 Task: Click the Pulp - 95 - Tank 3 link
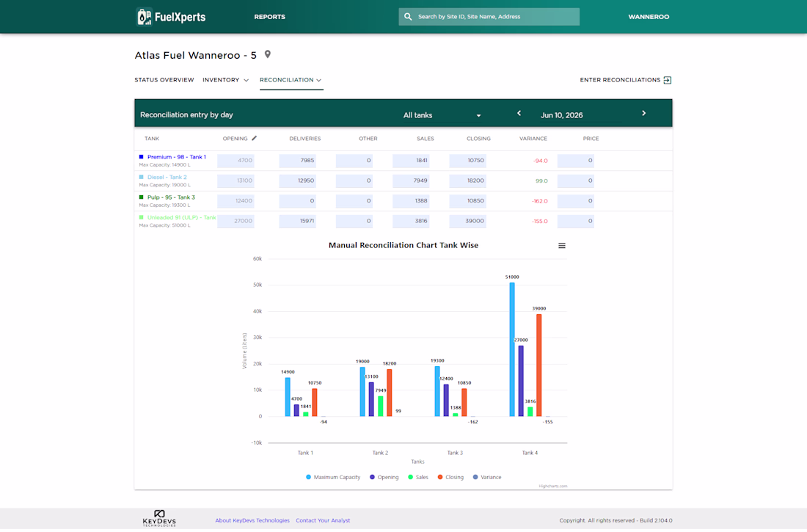171,197
